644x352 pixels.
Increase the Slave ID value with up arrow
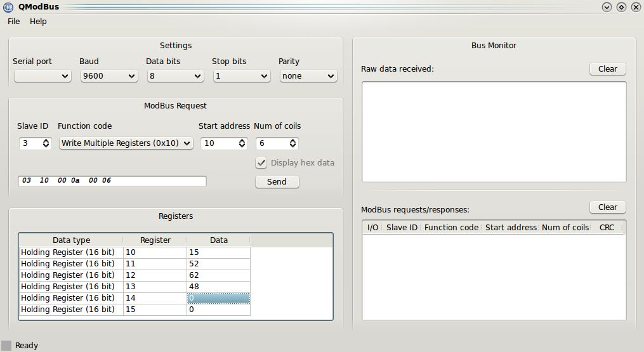click(46, 140)
